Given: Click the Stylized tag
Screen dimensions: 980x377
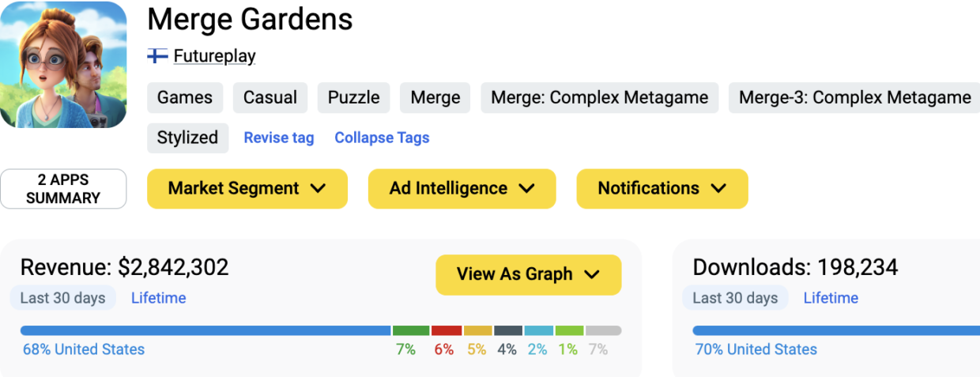Looking at the screenshot, I should pos(187,138).
